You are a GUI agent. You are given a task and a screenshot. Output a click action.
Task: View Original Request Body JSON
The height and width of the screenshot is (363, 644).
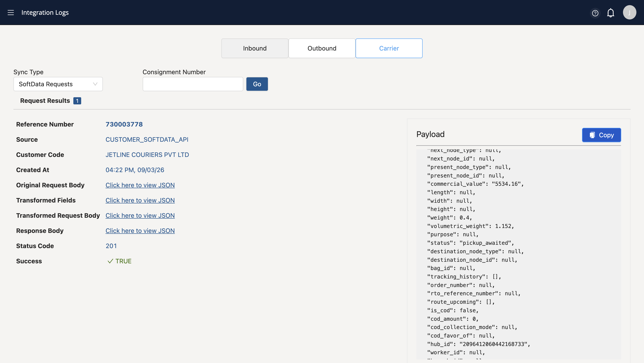tap(140, 185)
